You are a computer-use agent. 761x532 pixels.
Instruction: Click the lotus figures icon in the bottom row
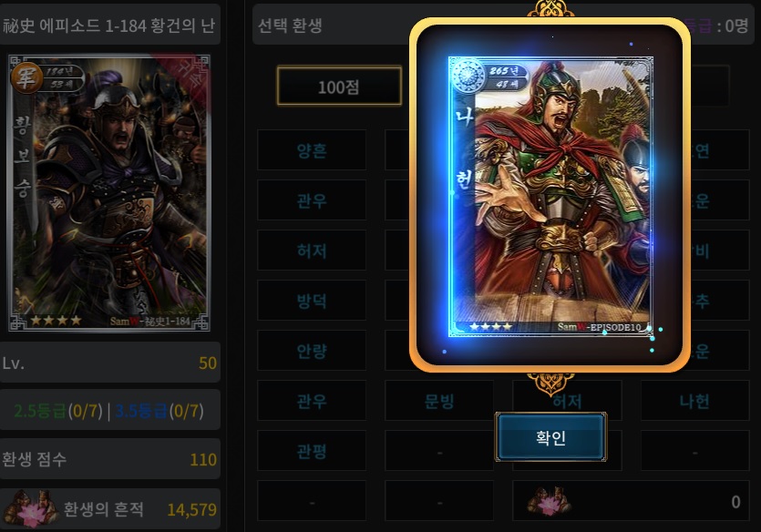coord(549,501)
